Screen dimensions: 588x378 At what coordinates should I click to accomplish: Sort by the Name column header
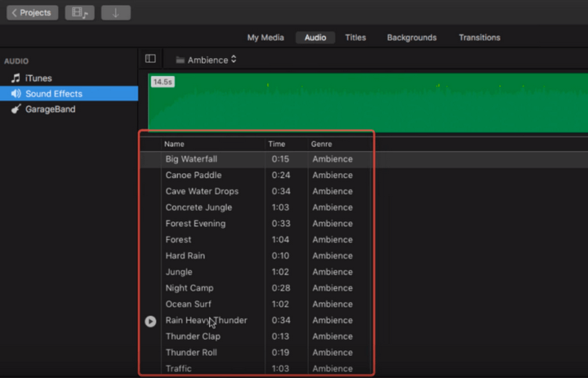coord(174,144)
